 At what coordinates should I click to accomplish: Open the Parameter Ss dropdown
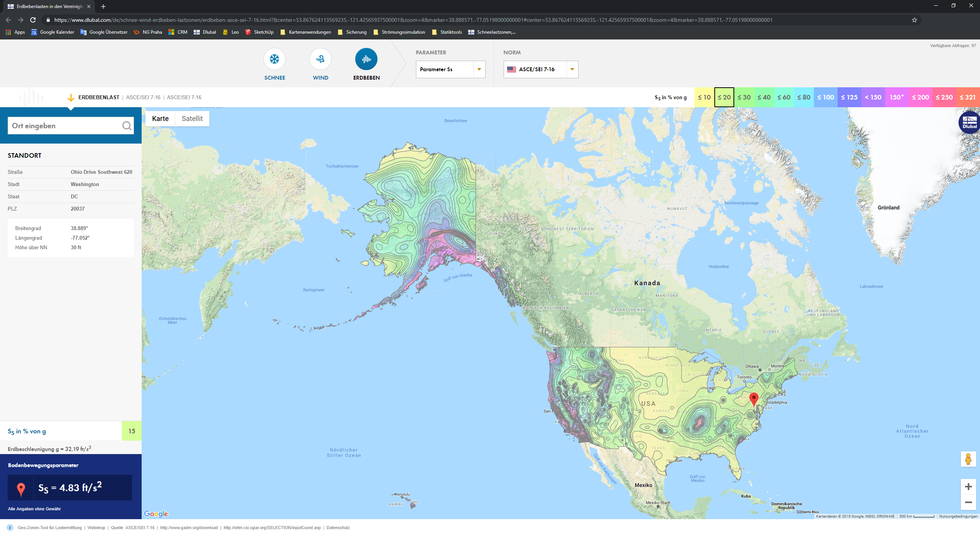(451, 69)
